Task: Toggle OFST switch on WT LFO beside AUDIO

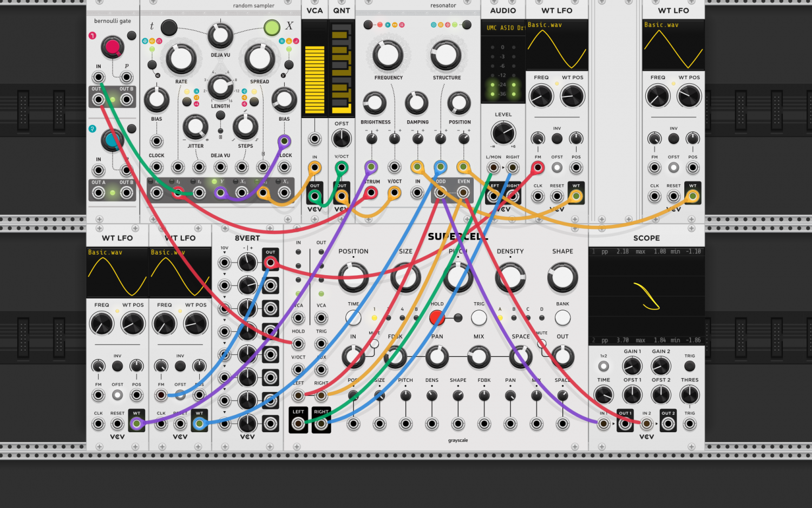Action: (x=557, y=168)
